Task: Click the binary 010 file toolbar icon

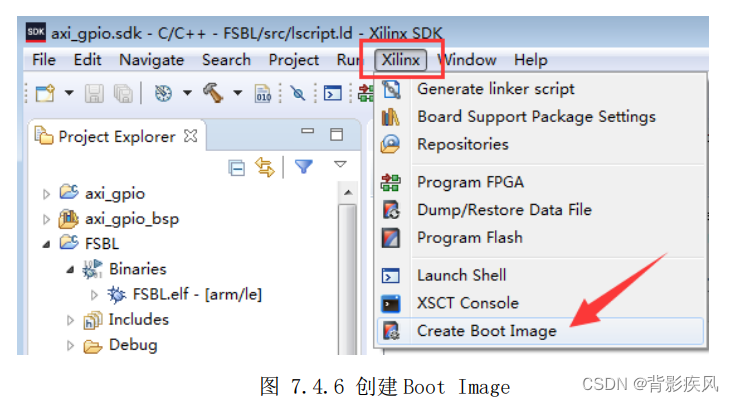Action: pos(263,93)
